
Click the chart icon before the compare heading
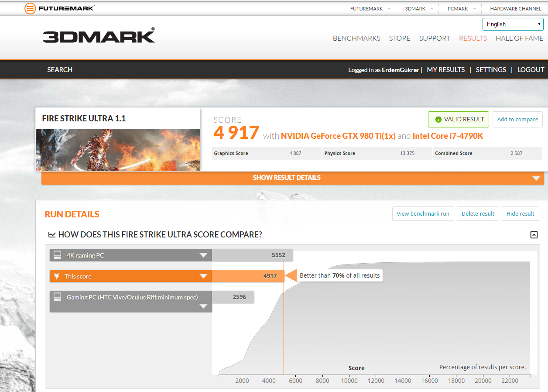pyautogui.click(x=52, y=235)
